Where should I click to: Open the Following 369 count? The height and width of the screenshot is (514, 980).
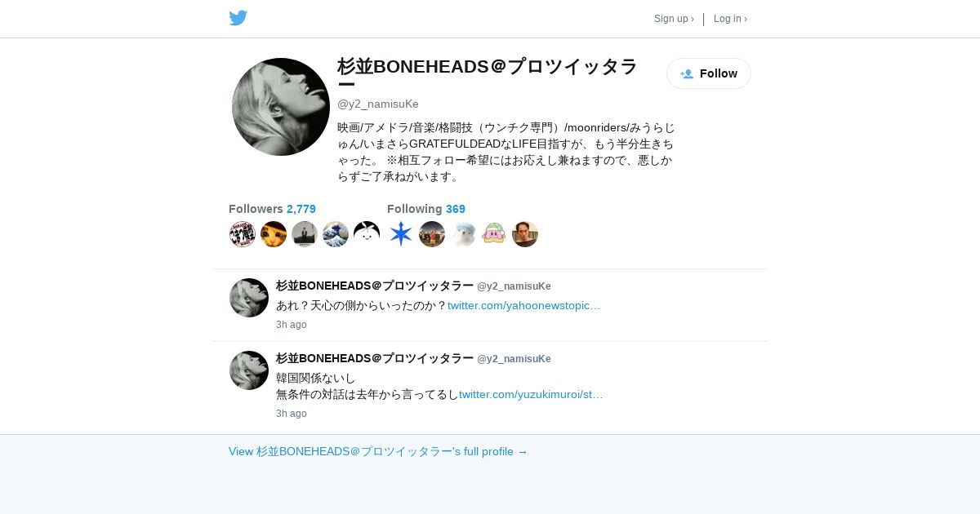426,209
